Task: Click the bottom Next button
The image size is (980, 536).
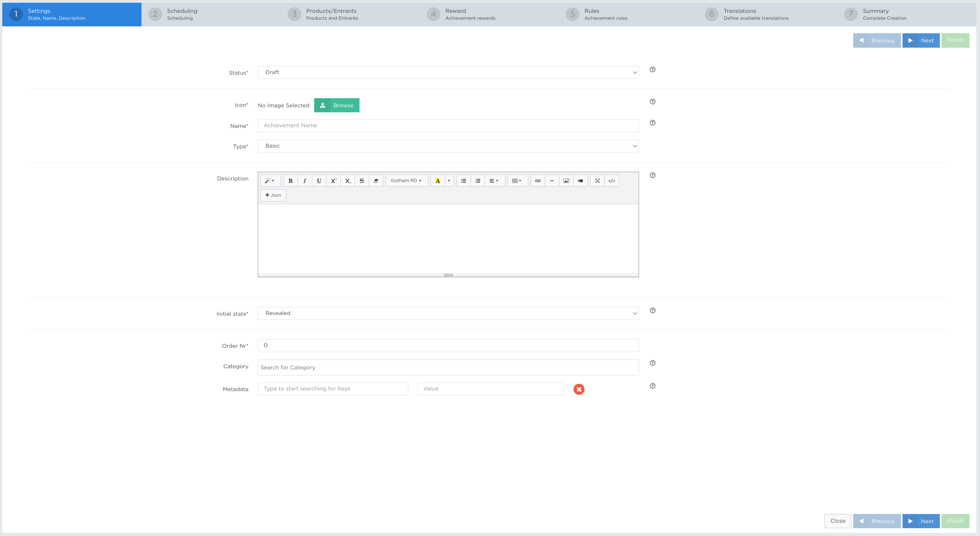Action: (921, 521)
